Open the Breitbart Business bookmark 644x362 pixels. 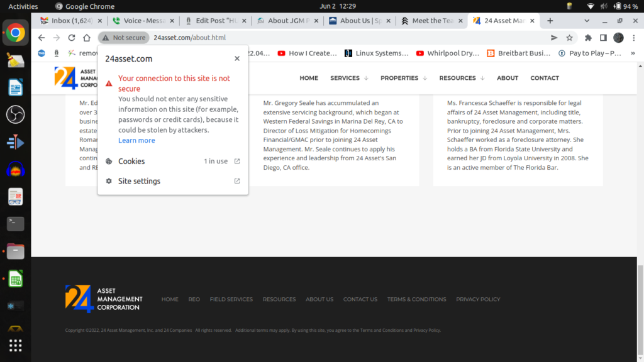pos(519,53)
